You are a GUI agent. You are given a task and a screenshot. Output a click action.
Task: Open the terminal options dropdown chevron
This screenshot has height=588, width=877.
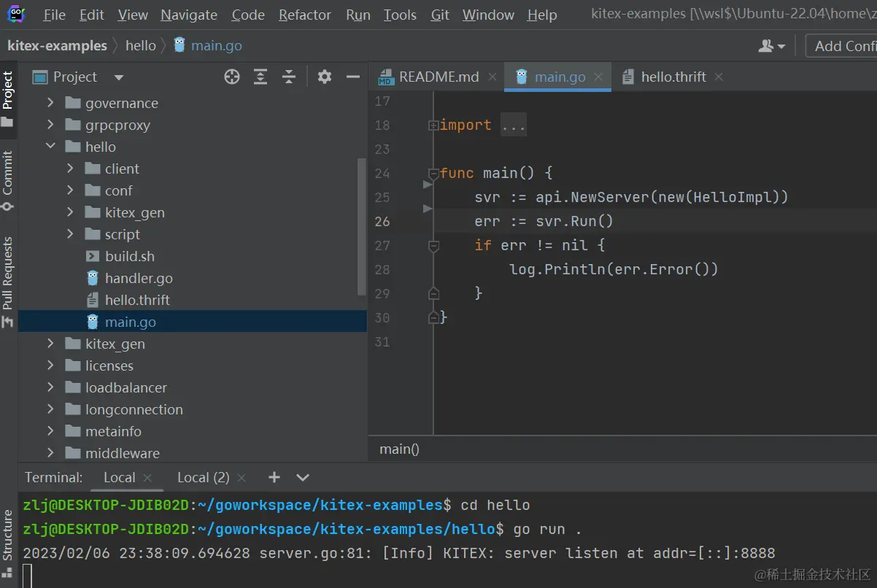[x=303, y=478]
